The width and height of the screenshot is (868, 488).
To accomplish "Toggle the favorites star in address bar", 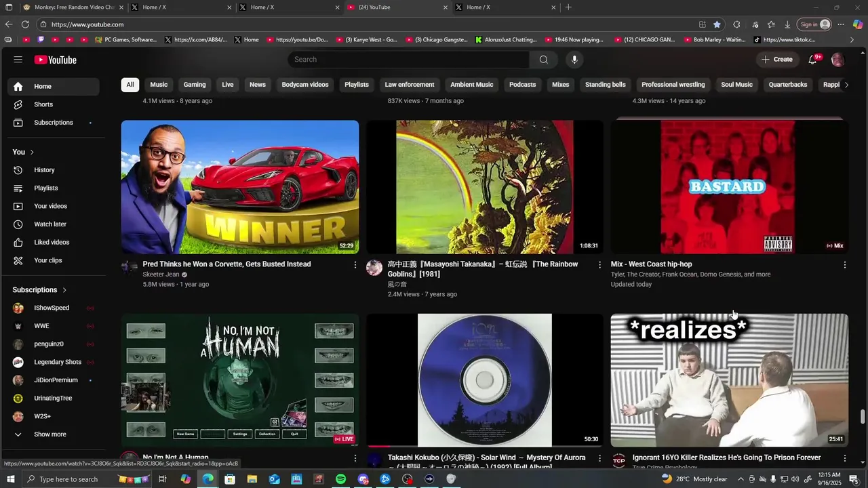I will 717,24.
